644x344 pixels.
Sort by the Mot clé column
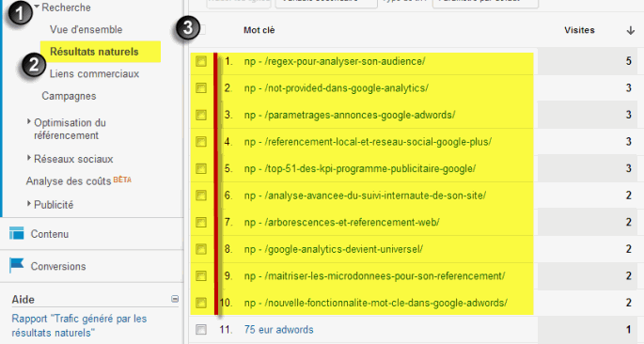point(259,30)
